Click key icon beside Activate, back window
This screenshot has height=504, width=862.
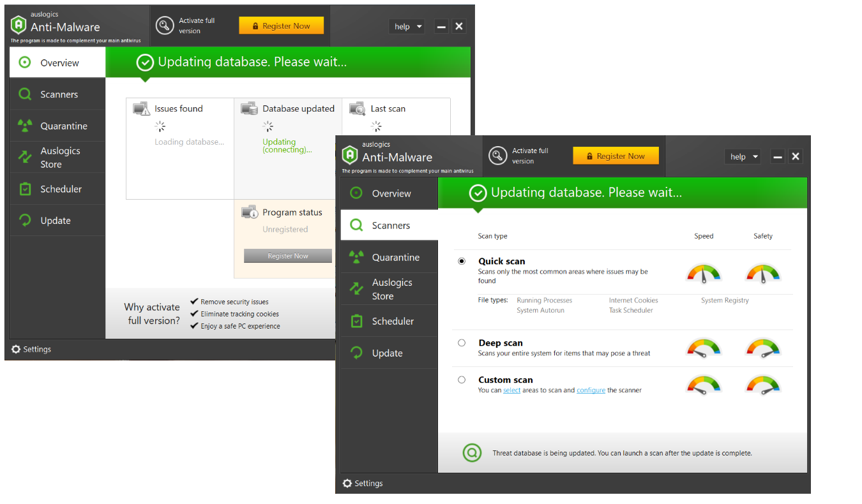tap(165, 26)
